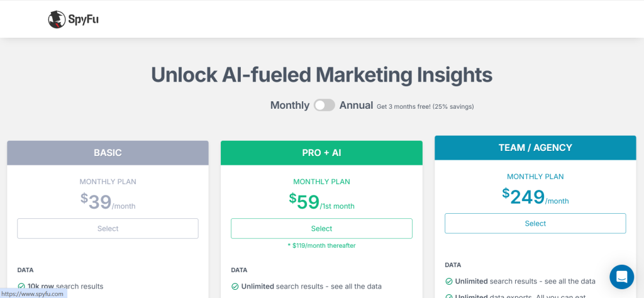Switch to Annual billing label
Image resolution: width=644 pixels, height=298 pixels.
(356, 105)
